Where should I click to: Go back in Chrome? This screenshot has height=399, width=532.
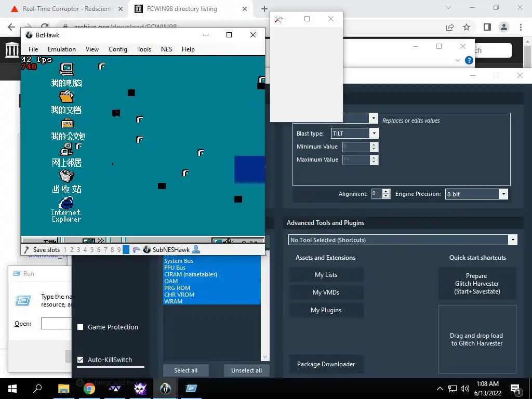[x=11, y=27]
